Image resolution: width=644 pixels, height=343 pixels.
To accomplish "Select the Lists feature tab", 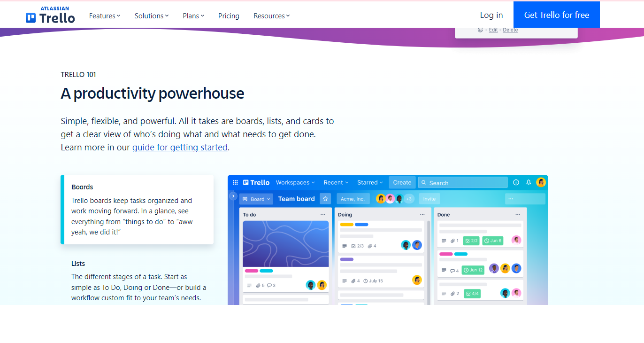I will (137, 281).
